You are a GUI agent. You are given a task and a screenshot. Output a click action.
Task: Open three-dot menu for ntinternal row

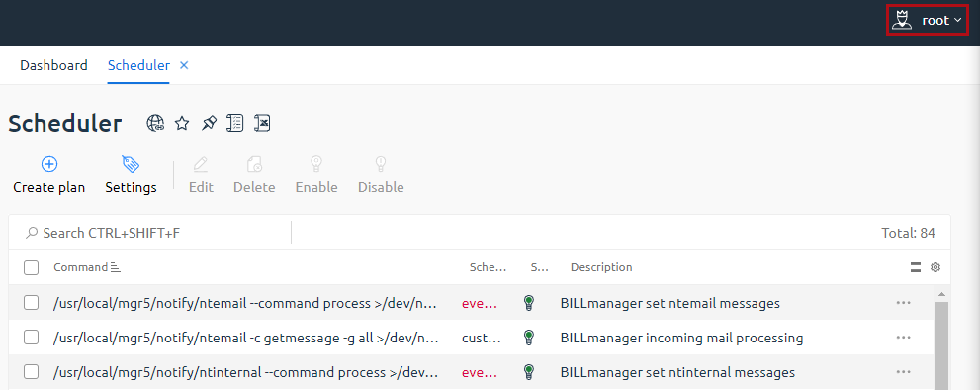[903, 372]
